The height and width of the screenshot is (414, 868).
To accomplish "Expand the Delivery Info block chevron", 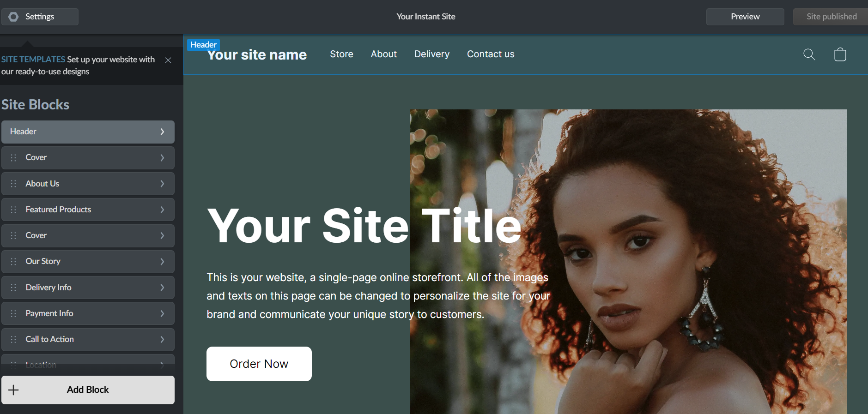I will click(x=162, y=288).
